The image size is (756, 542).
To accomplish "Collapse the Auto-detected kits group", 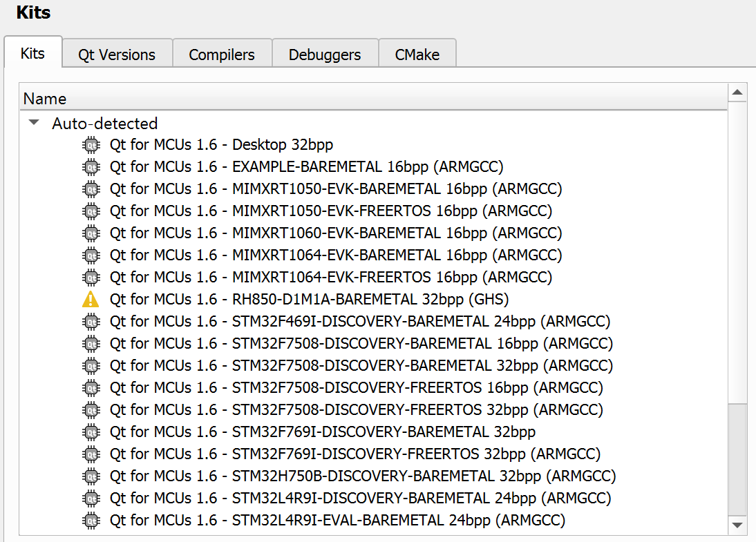I will 33,124.
